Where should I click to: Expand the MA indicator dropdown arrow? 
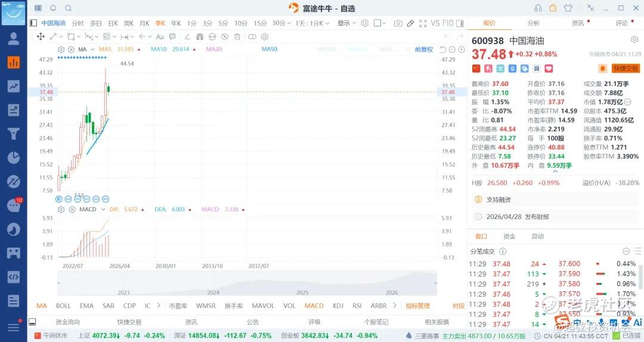point(93,50)
